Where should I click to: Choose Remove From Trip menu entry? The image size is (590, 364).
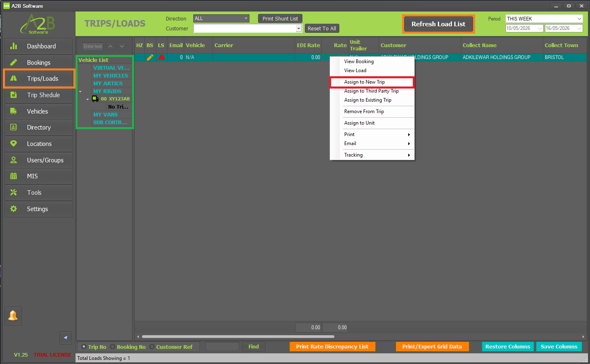tap(372, 111)
